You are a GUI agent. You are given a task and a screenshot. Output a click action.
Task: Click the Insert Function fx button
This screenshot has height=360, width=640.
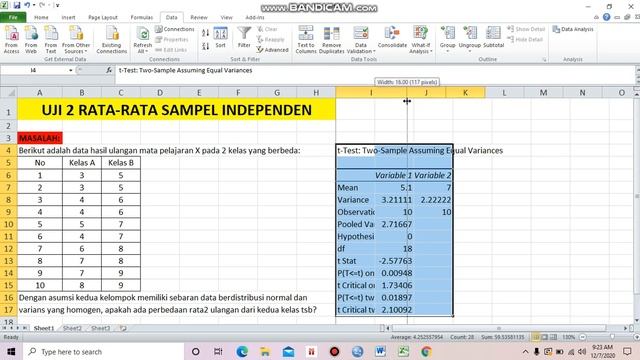(109, 70)
